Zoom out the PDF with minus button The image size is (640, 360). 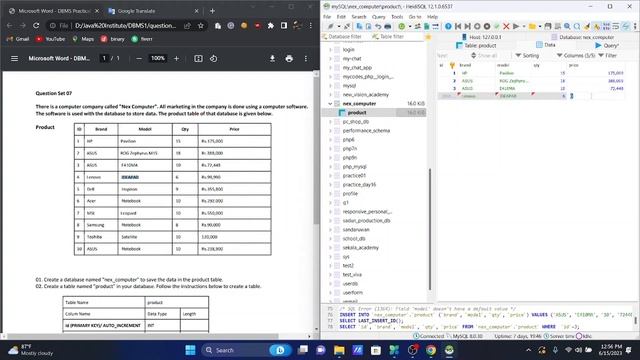pos(139,58)
